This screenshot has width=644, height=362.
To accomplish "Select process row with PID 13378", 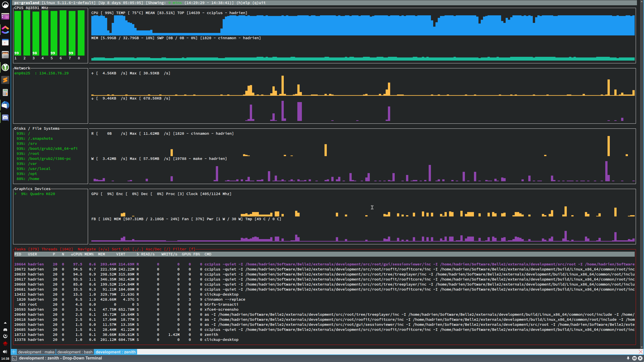I will (324, 340).
